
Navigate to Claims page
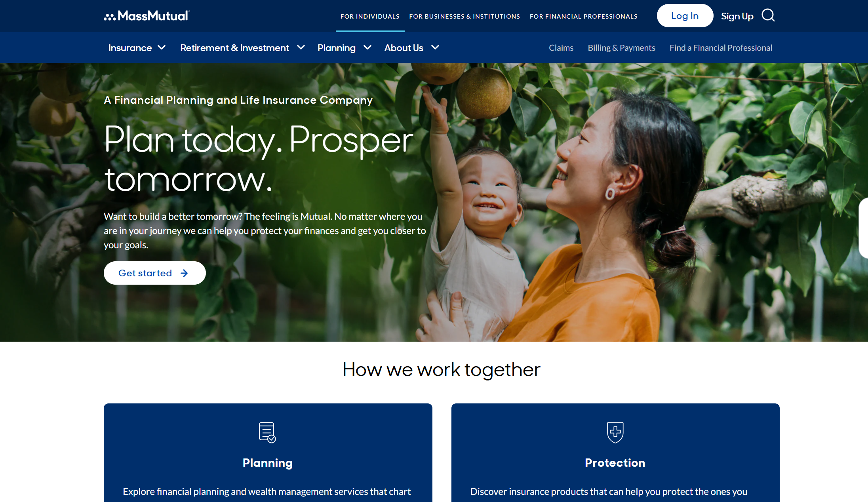561,47
